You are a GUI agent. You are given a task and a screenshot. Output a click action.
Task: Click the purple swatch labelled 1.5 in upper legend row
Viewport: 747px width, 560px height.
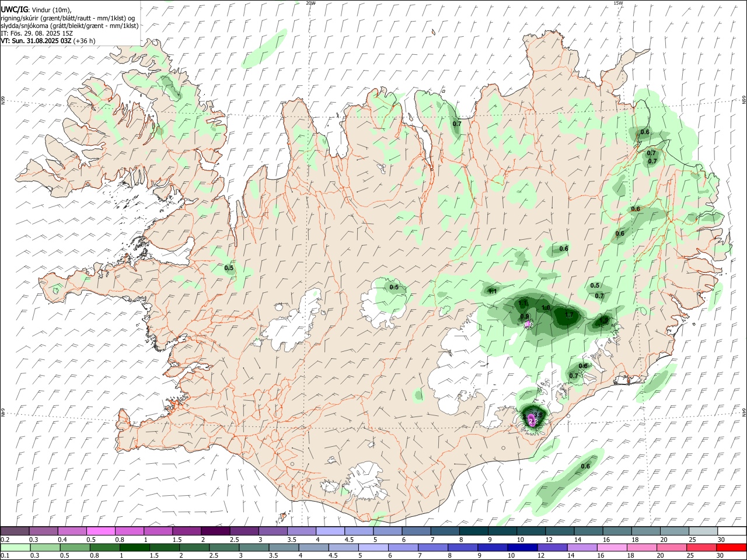186,531
